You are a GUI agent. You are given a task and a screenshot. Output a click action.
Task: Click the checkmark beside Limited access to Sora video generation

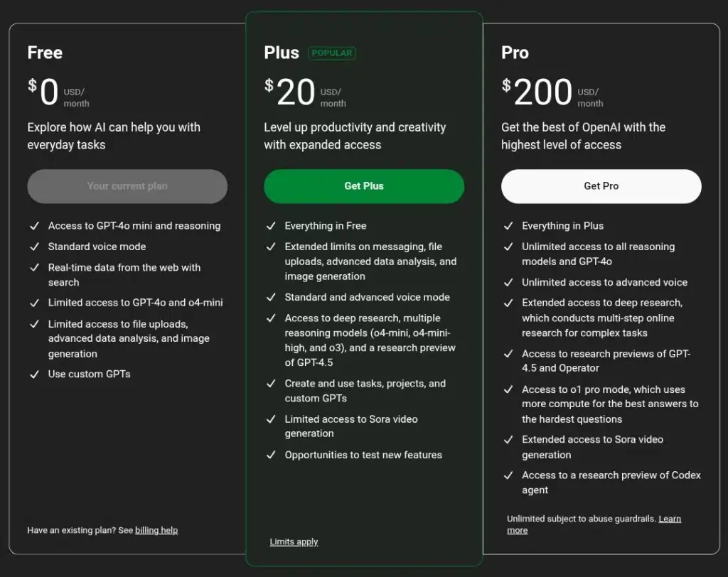click(271, 419)
